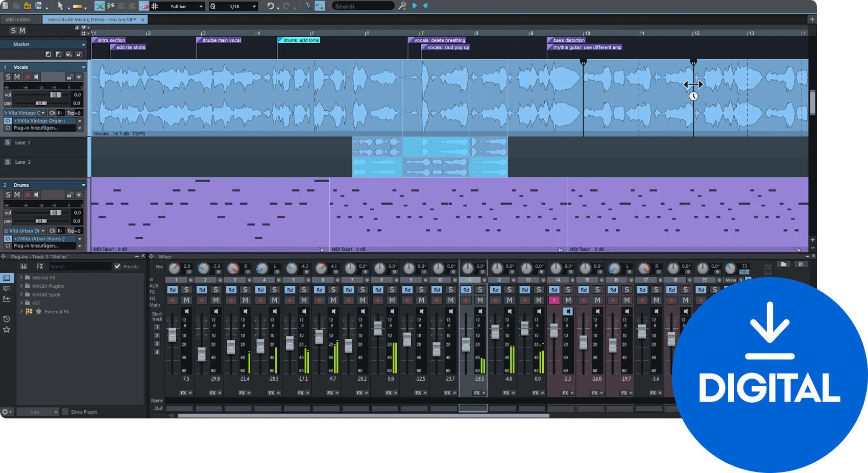Expand the VST folder
The height and width of the screenshot is (473, 868).
pyautogui.click(x=21, y=303)
